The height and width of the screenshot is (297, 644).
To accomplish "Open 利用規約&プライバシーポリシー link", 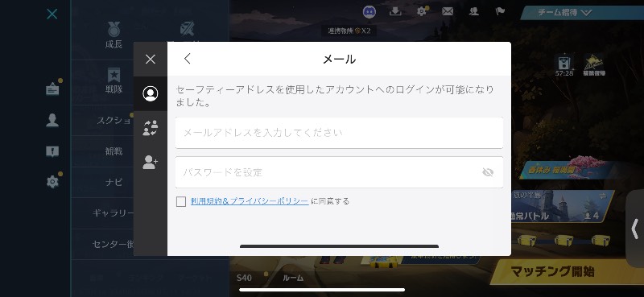I will 250,201.
